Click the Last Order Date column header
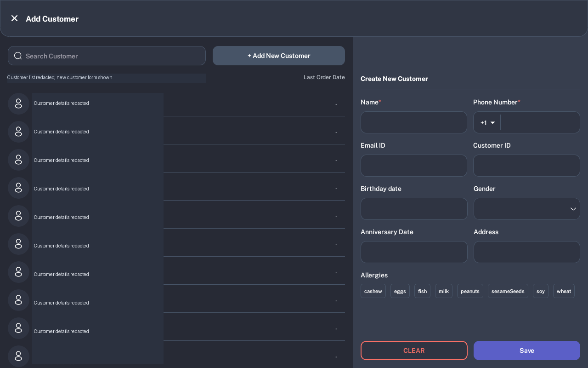This screenshot has width=588, height=368. click(324, 77)
